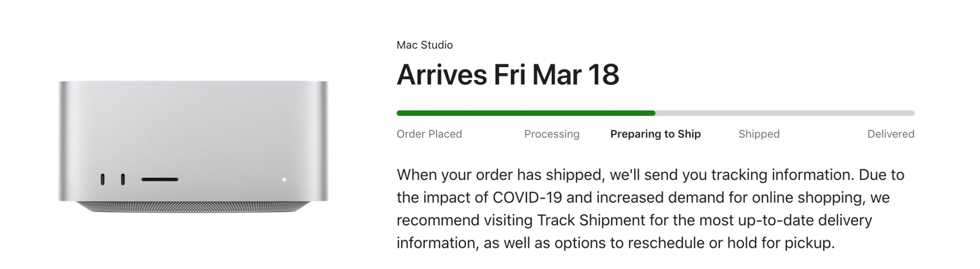Image resolution: width=980 pixels, height=269 pixels.
Task: Click the word "reschedule" in the paragraph
Action: coord(669,242)
